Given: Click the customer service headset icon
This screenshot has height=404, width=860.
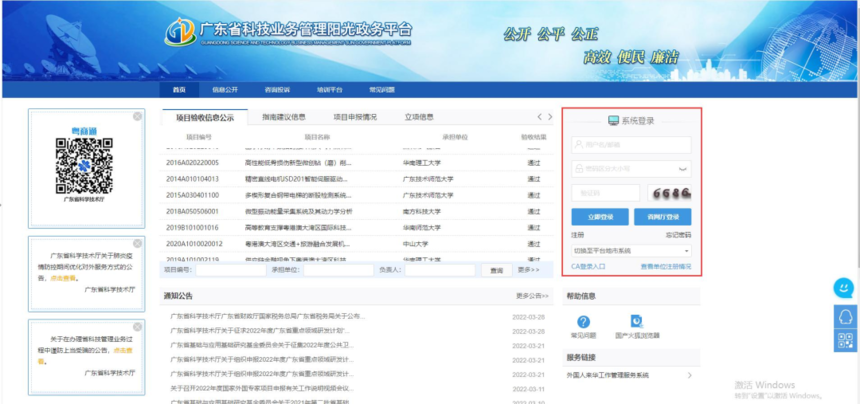Looking at the screenshot, I should coord(845,317).
